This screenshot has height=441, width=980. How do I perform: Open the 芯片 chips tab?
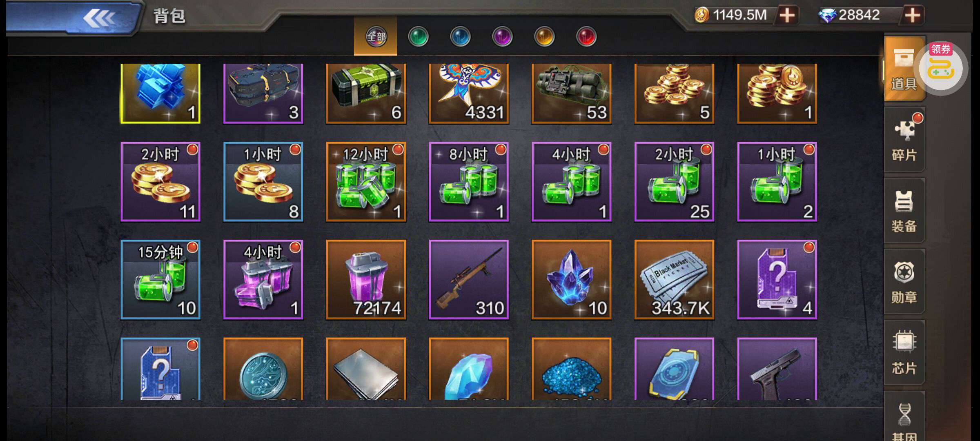[904, 353]
